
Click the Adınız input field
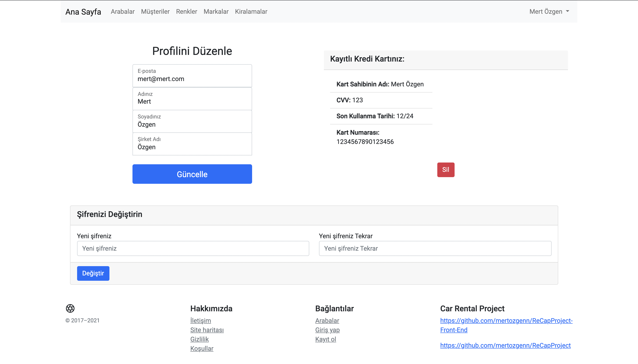tap(192, 99)
